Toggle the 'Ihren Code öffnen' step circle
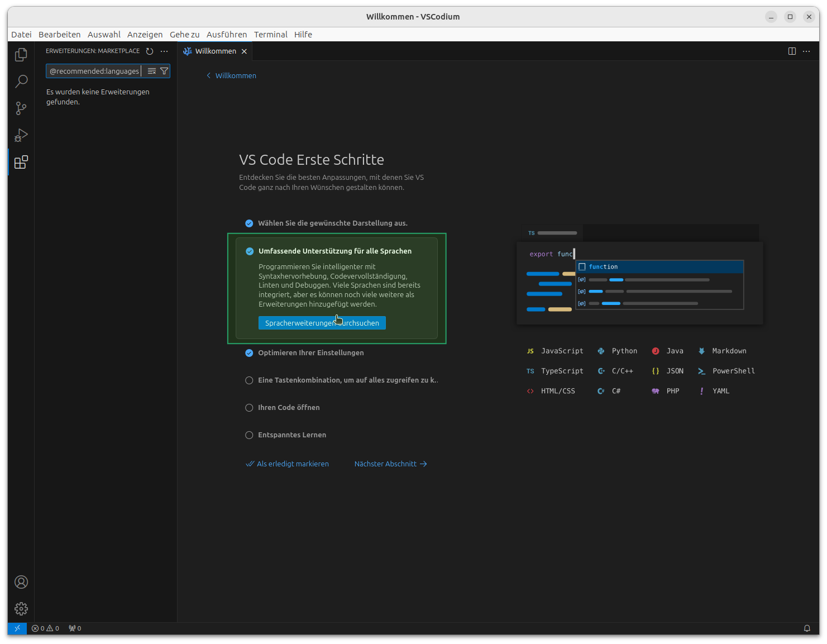Viewport: 827px width, 644px height. tap(249, 408)
